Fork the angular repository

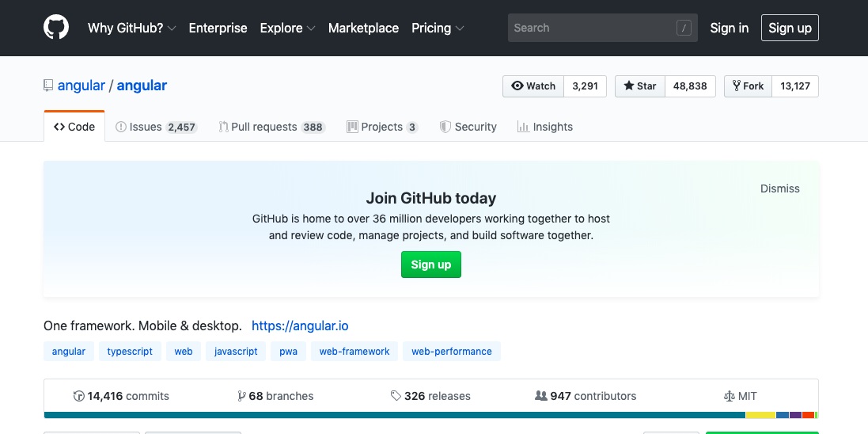point(748,86)
